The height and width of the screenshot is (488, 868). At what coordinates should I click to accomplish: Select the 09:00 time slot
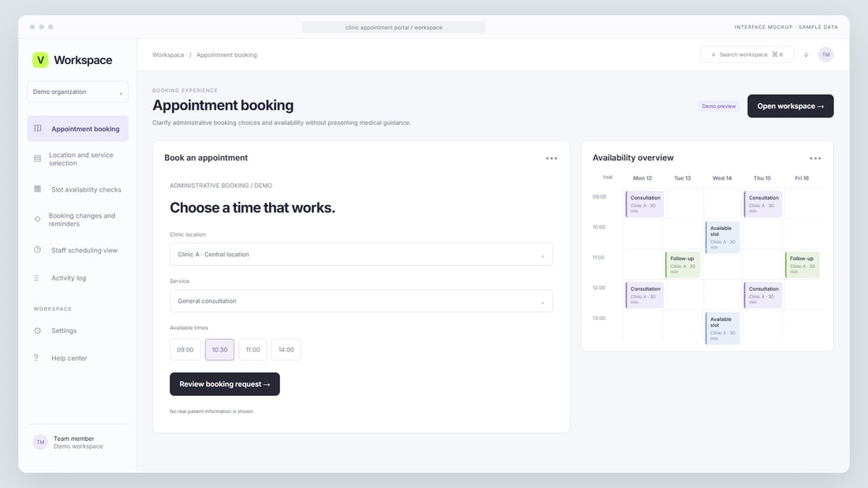(185, 350)
